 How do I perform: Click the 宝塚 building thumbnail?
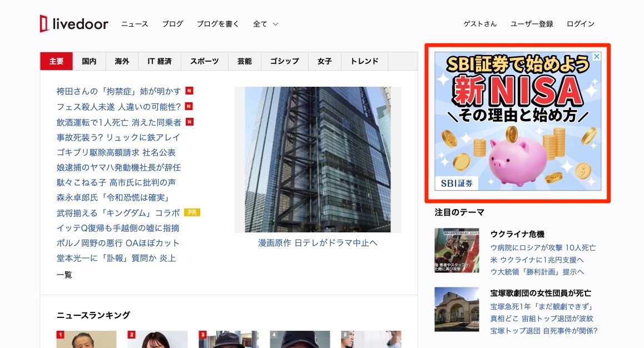pos(457,310)
